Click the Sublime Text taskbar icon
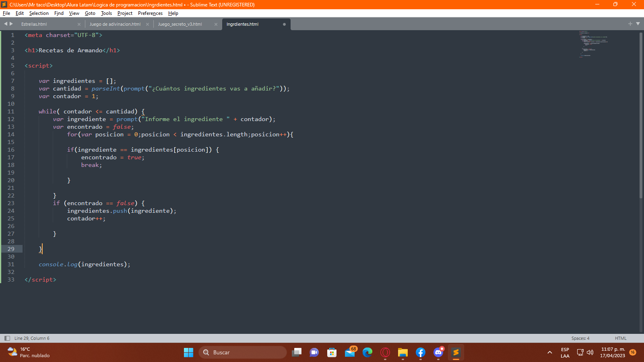Screen dimensions: 644x362 [456, 352]
